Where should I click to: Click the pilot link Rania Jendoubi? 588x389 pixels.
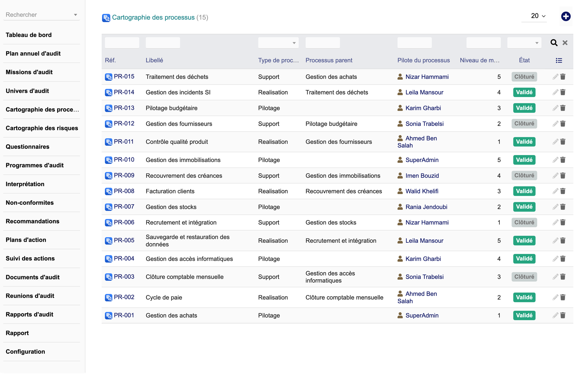coord(426,207)
